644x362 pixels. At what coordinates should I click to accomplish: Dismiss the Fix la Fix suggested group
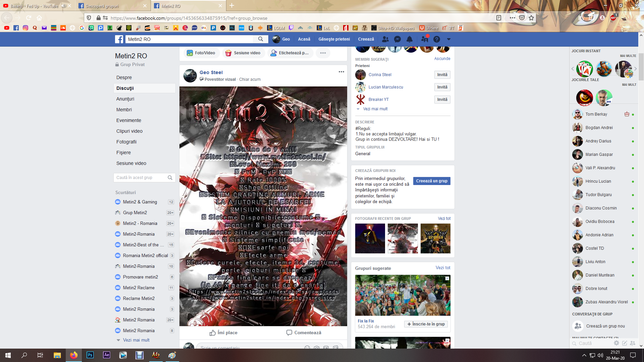click(x=447, y=279)
